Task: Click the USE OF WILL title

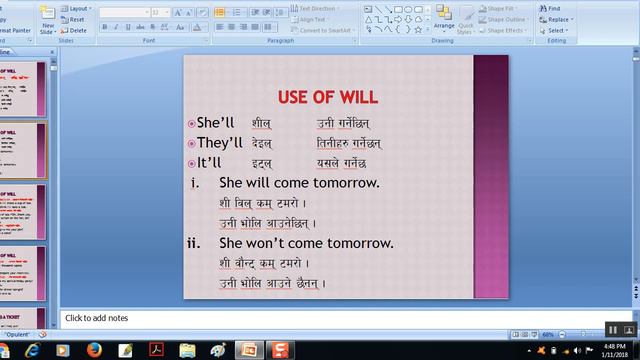Action: [328, 97]
